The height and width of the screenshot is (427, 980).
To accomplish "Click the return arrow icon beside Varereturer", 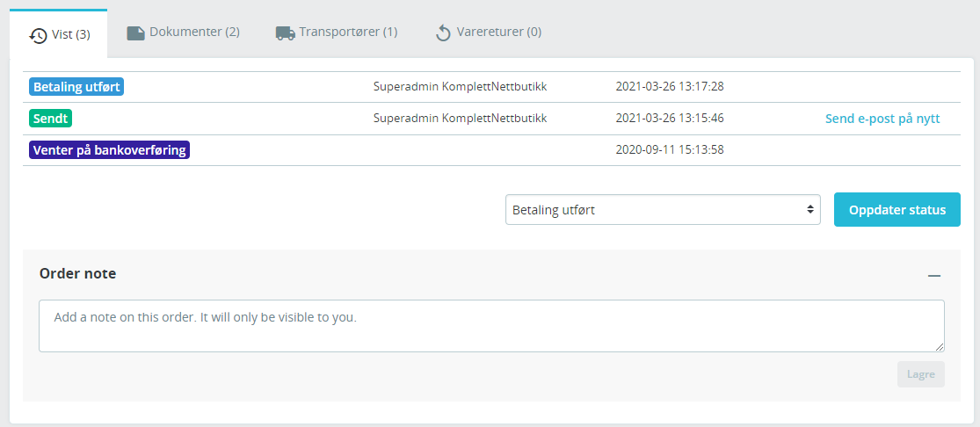I will 443,33.
